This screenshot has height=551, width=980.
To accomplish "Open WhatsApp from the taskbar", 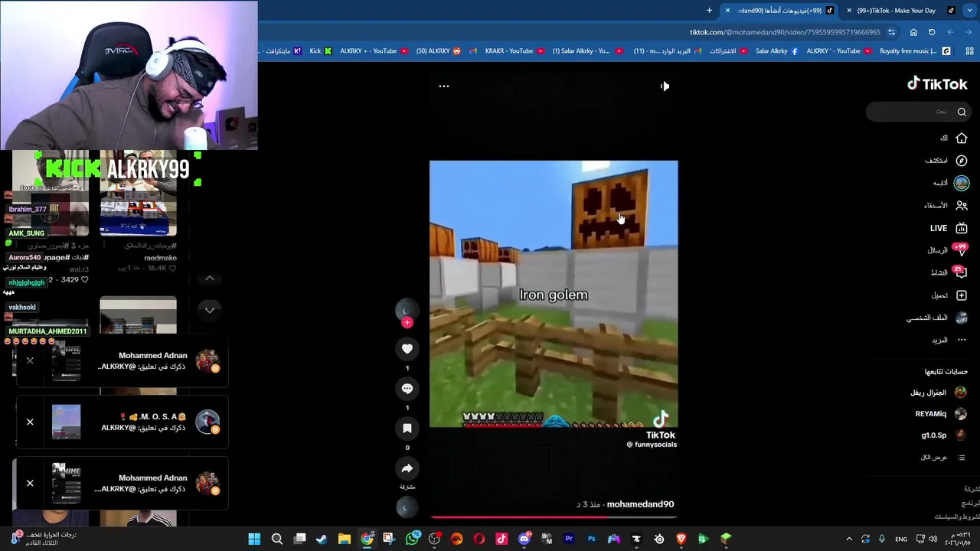I will (x=412, y=540).
